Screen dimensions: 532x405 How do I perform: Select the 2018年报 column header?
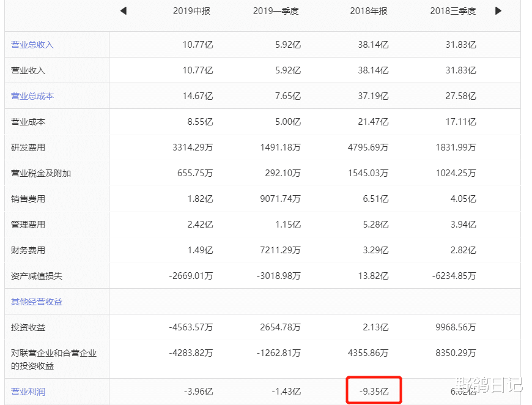(369, 11)
